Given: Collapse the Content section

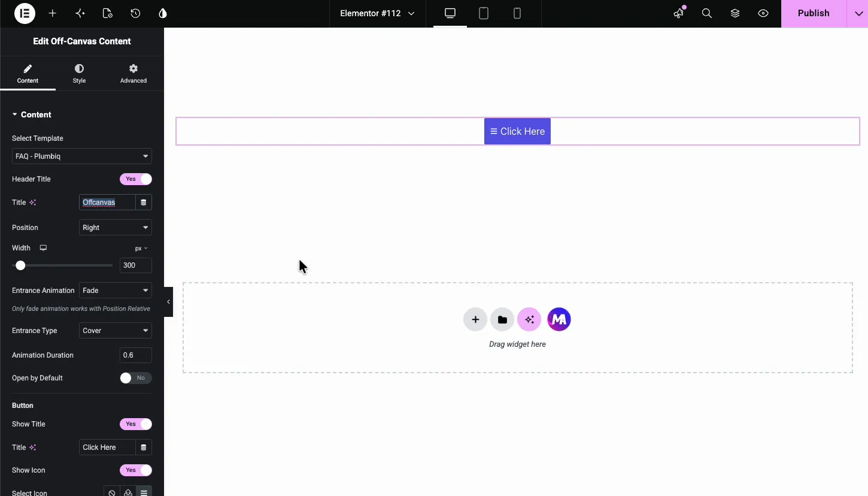Looking at the screenshot, I should click(32, 114).
